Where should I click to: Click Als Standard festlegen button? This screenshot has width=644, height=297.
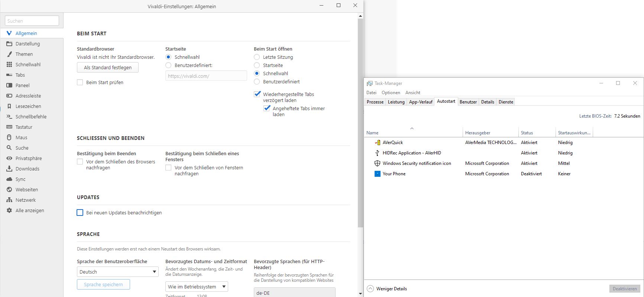pyautogui.click(x=108, y=67)
